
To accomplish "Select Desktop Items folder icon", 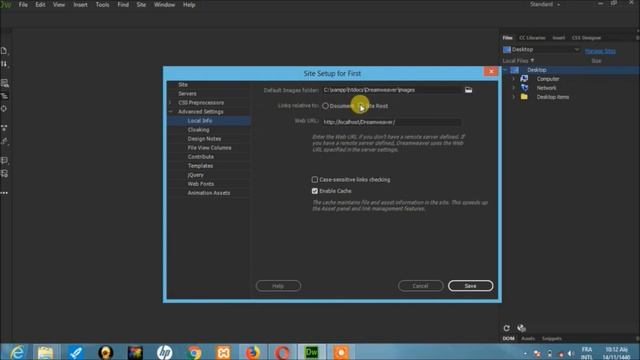I will coord(524,97).
